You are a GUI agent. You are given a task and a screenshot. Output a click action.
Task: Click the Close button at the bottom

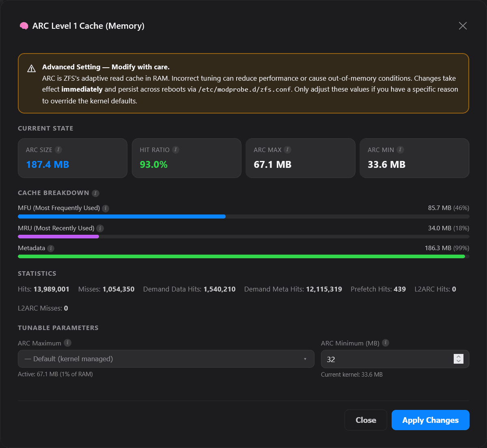click(366, 420)
